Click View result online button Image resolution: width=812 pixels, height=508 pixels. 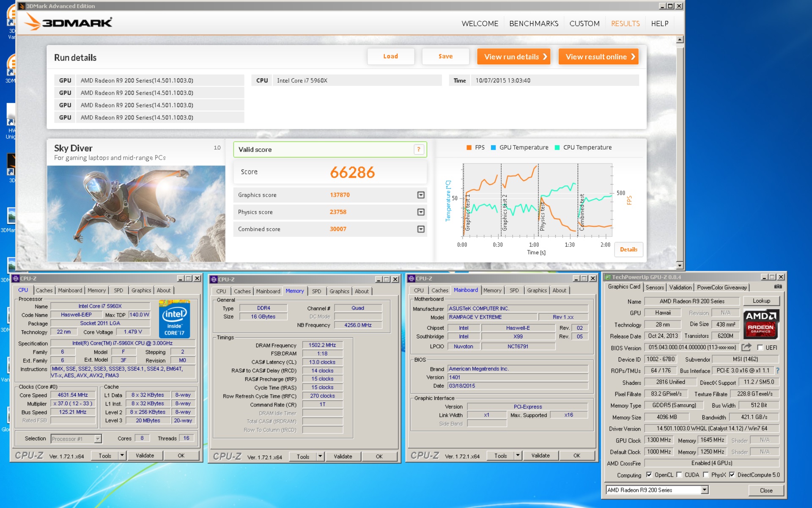tap(598, 57)
